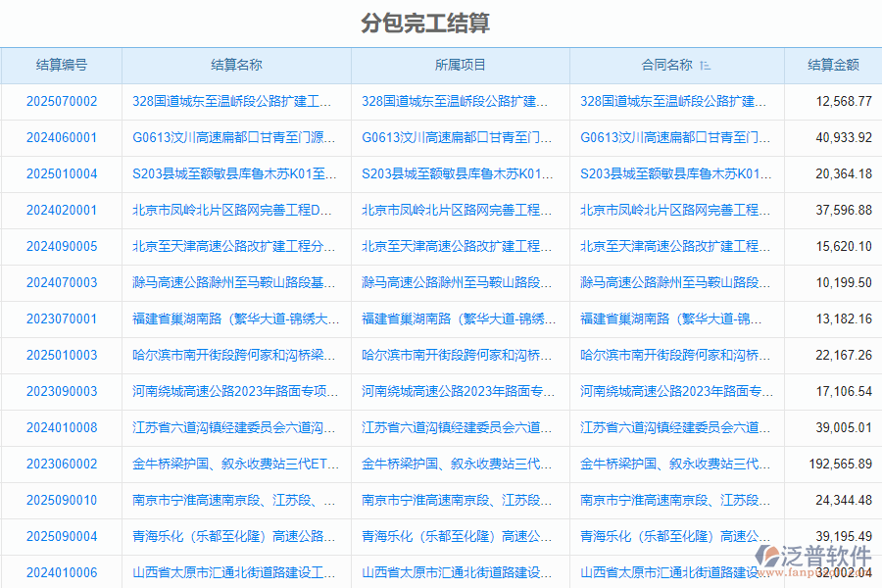Screen dimensions: 882x588
Task: Select the G0613汶川高速 project cell
Action: 460,138
